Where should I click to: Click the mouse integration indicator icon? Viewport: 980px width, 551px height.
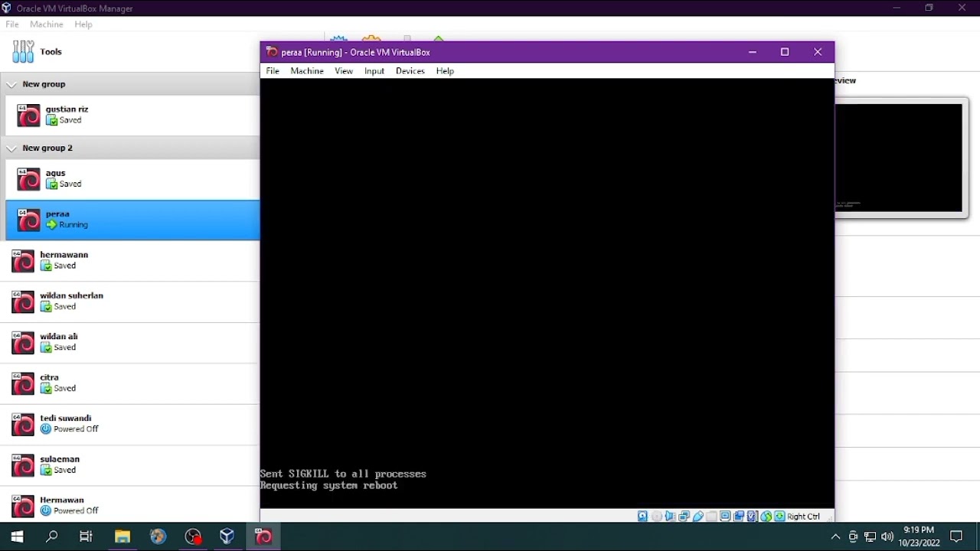(x=766, y=516)
